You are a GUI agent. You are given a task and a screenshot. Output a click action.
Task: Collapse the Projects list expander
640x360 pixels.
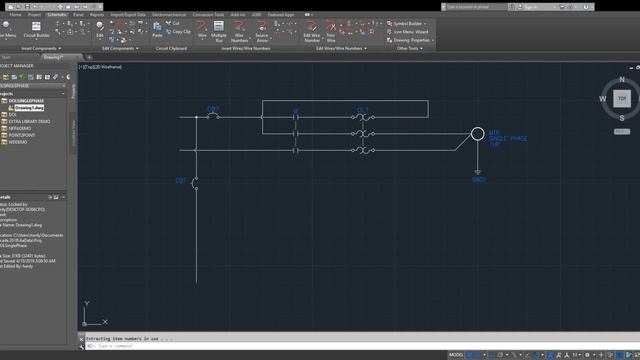pos(63,94)
